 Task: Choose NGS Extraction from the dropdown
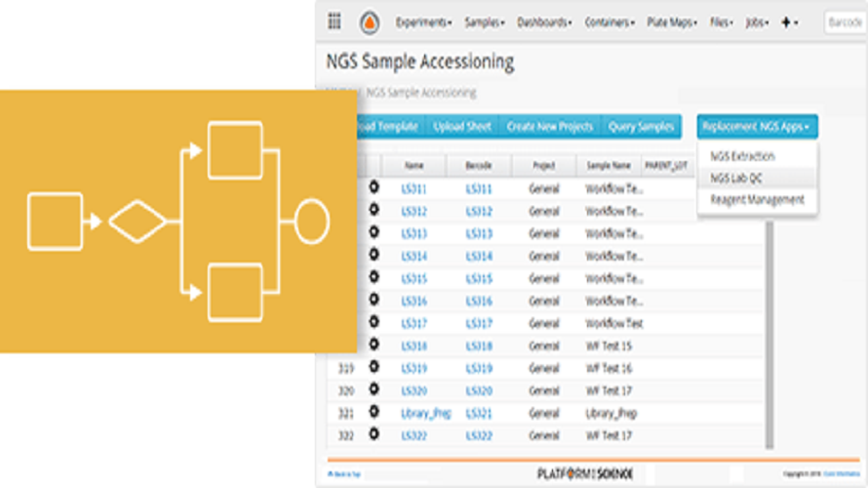(743, 156)
